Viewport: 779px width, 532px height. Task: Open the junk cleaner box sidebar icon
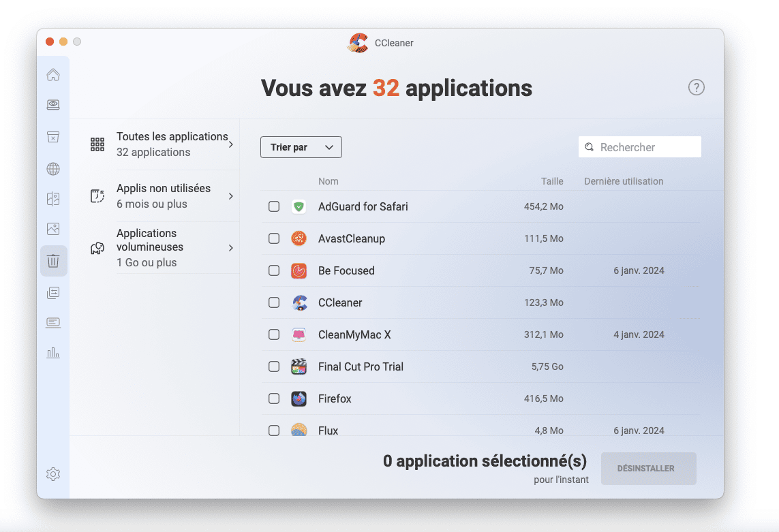coord(53,137)
